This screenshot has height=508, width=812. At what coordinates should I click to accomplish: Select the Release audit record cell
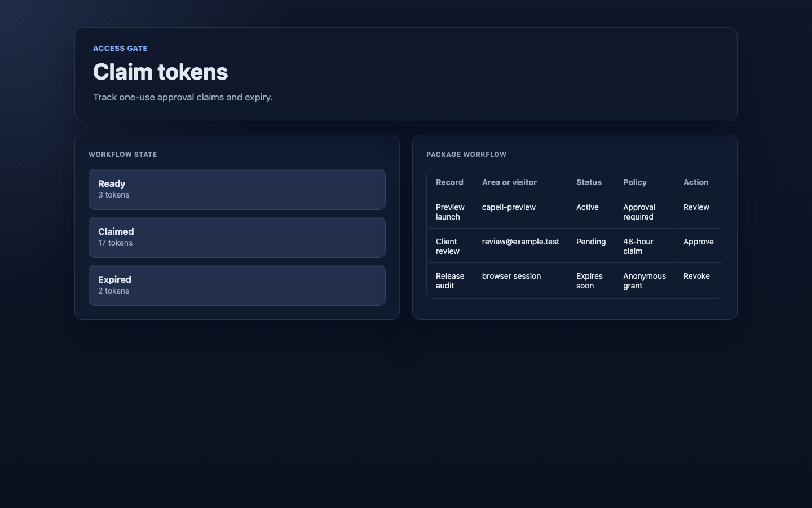click(451, 281)
